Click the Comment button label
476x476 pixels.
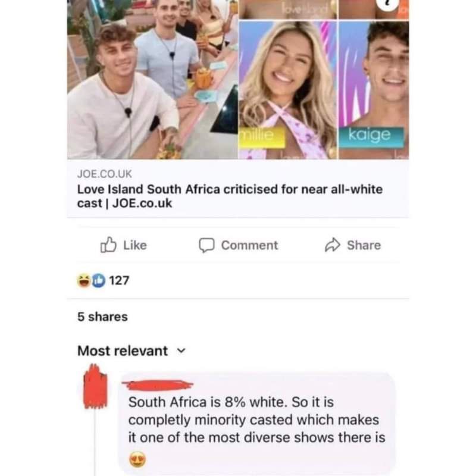tap(249, 245)
